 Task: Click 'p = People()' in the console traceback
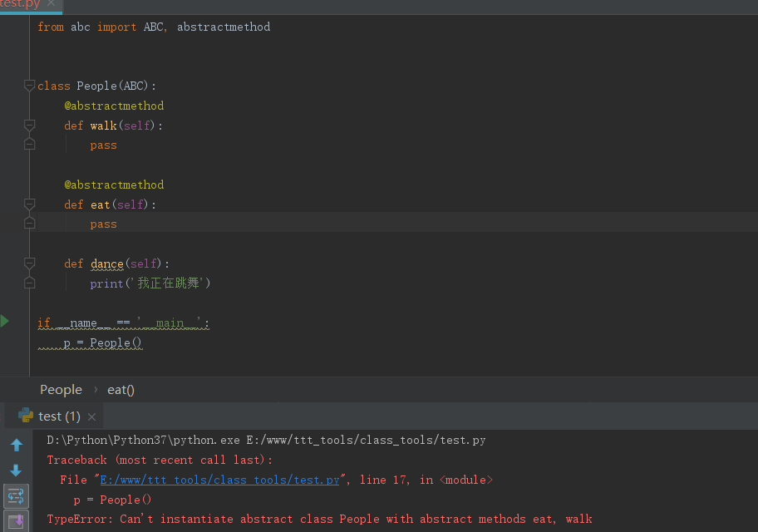pyautogui.click(x=112, y=500)
